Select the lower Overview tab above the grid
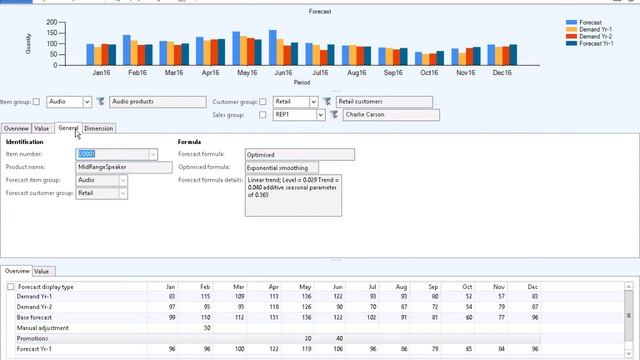This screenshot has width=640, height=360. (17, 271)
